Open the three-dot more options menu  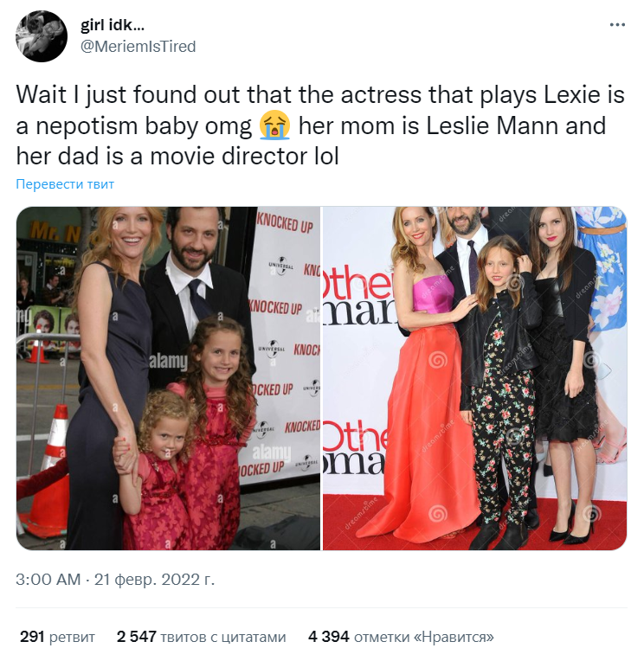pos(617,25)
